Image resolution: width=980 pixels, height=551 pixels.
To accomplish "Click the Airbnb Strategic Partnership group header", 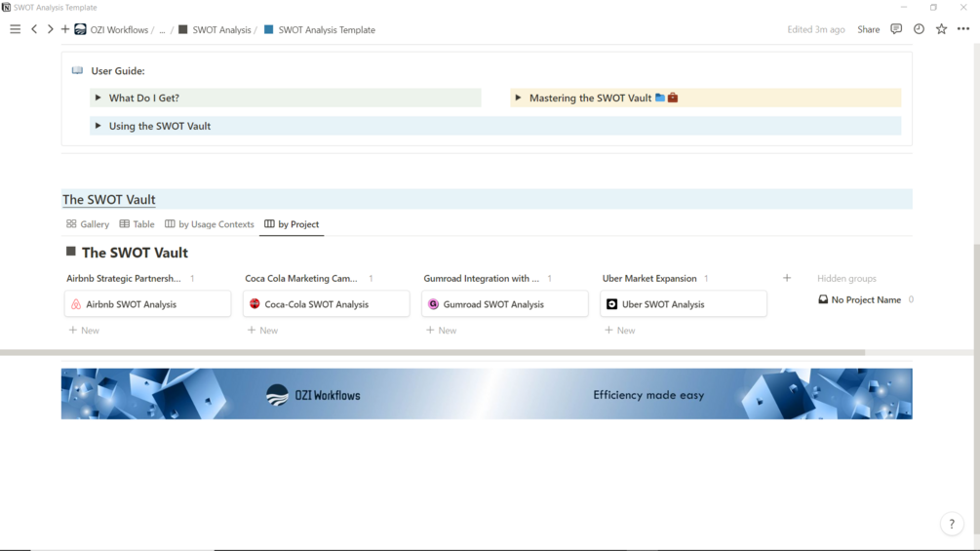I will tap(123, 278).
